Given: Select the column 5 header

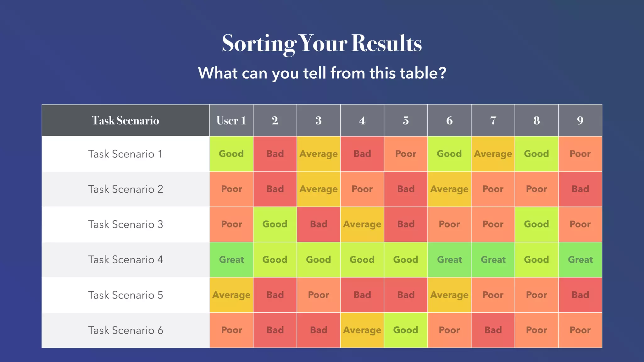Looking at the screenshot, I should (x=406, y=120).
